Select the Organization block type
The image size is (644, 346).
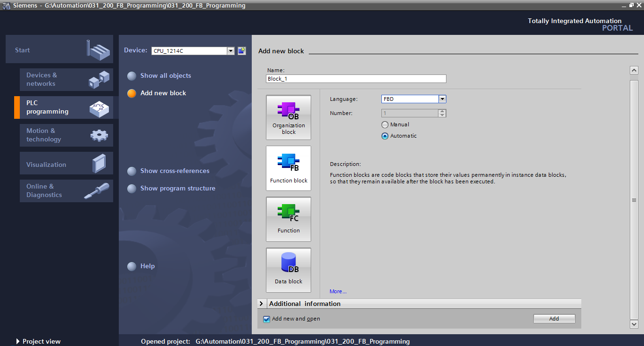click(289, 117)
